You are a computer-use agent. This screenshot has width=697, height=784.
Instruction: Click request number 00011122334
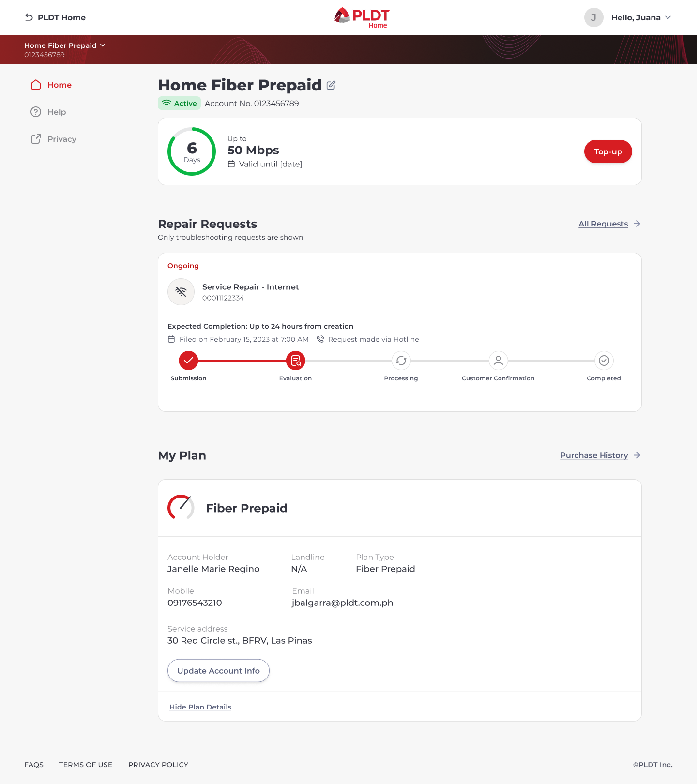tap(223, 298)
